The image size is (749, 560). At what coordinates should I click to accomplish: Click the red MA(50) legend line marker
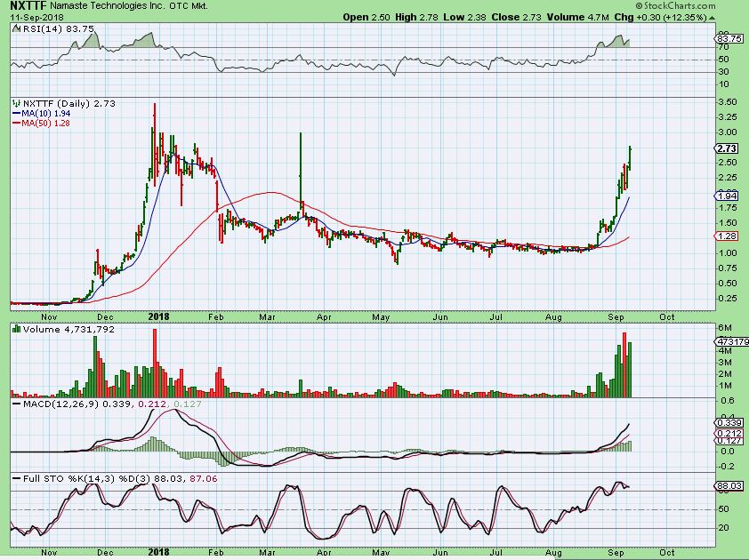[16, 124]
